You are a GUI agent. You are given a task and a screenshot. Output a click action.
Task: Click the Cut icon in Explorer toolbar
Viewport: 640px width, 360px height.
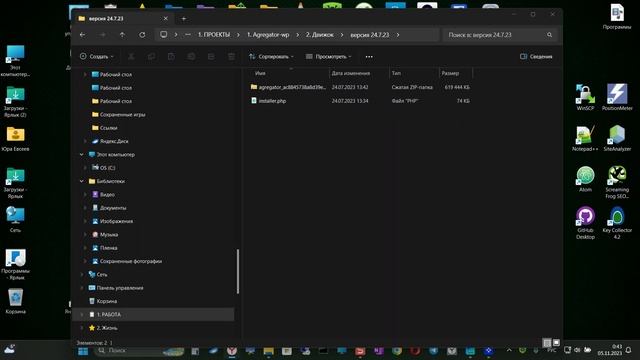coord(131,56)
